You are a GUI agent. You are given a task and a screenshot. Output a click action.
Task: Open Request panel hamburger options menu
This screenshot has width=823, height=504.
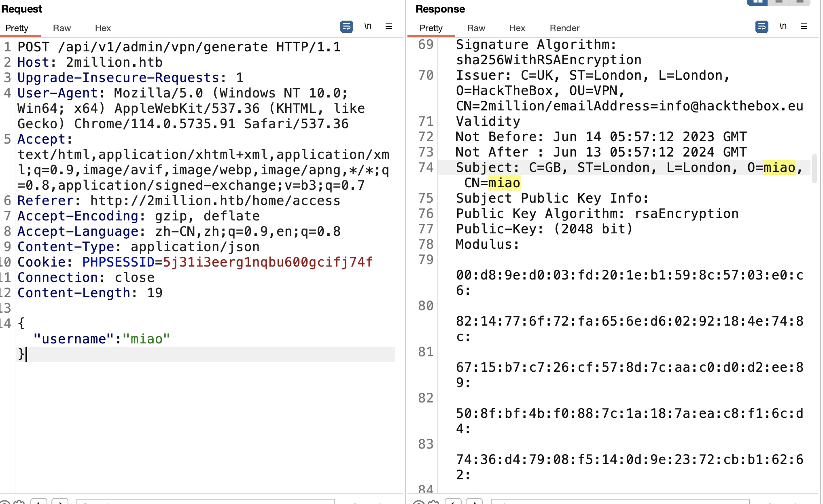point(389,27)
